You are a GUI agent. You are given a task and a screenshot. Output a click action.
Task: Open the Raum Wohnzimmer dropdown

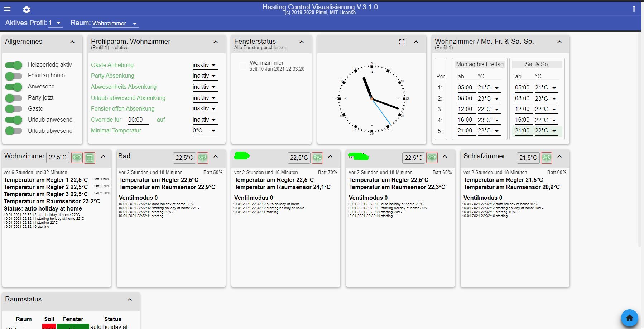click(x=115, y=24)
